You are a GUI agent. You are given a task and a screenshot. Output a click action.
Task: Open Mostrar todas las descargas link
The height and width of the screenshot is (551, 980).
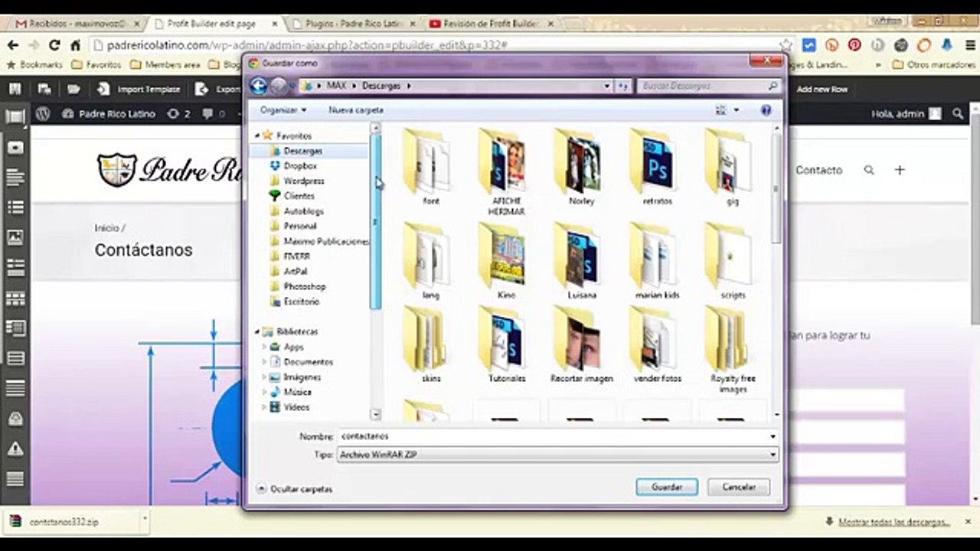(893, 522)
